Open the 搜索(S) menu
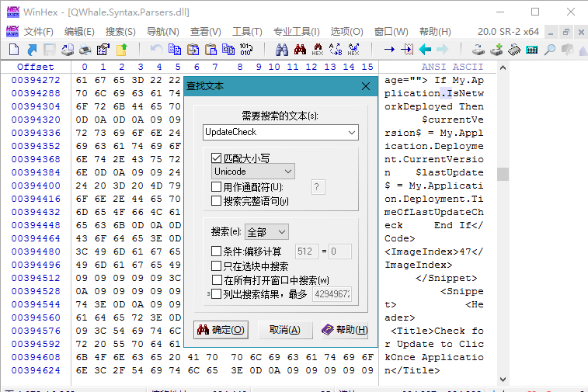This screenshot has height=392, width=588. click(120, 32)
